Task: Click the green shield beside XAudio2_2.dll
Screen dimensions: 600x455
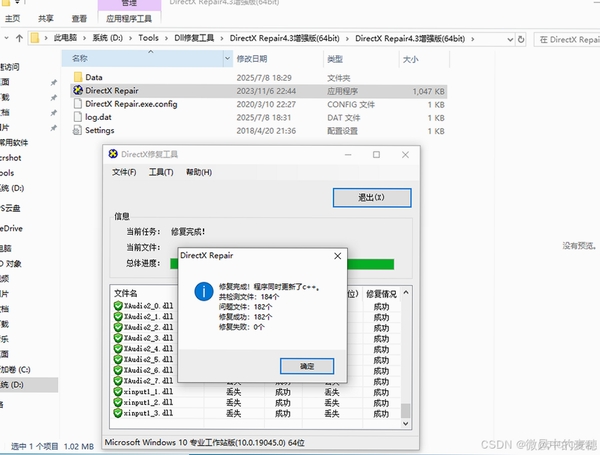Action: coord(118,327)
